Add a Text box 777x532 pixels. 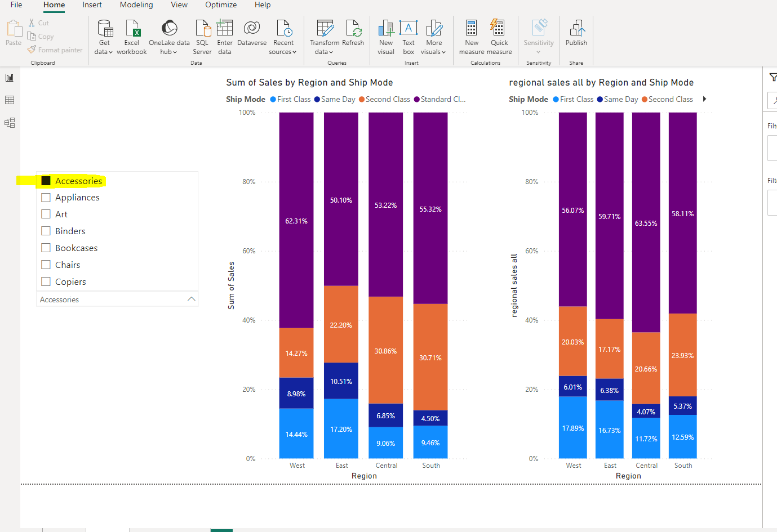(x=409, y=37)
